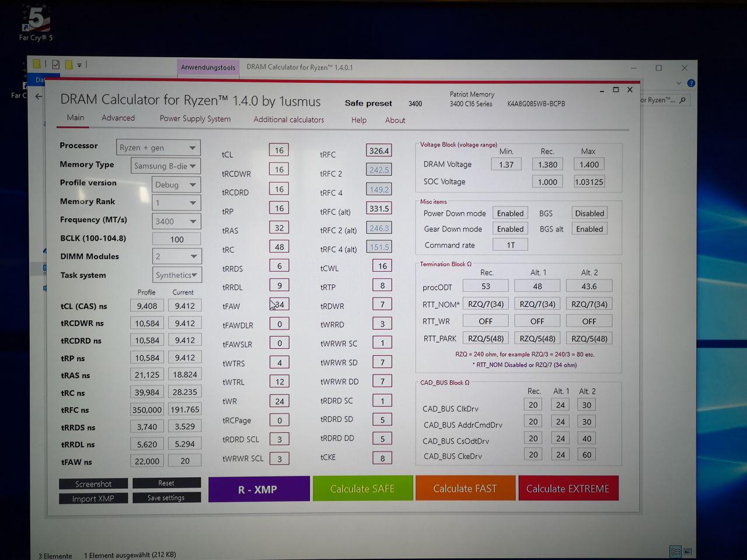Select the tRFC value box showing 326.4

pos(379,150)
